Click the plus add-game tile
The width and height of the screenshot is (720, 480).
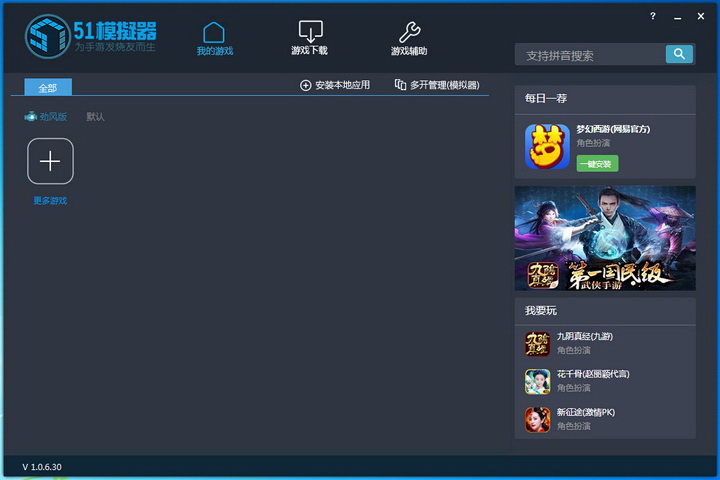click(x=50, y=161)
